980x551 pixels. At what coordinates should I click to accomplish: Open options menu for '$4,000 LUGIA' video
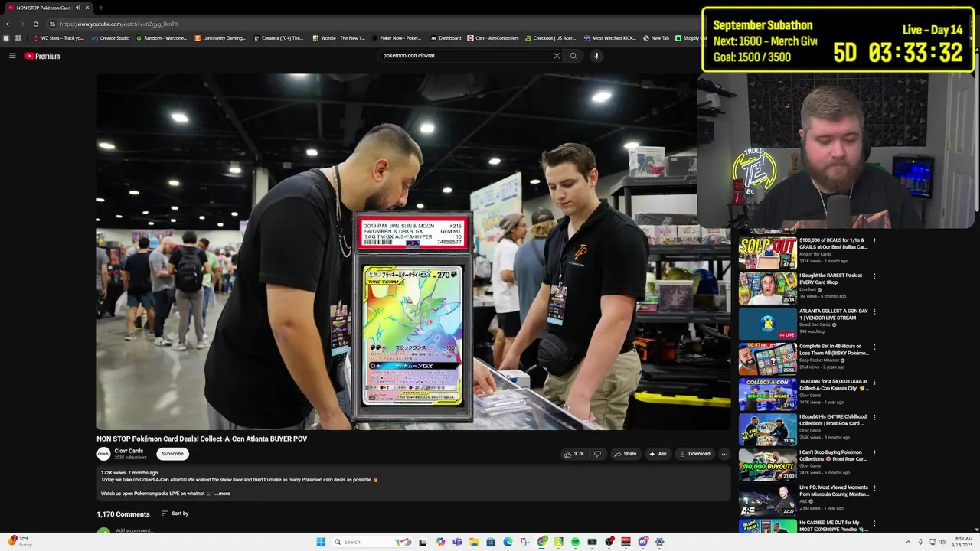tap(874, 382)
